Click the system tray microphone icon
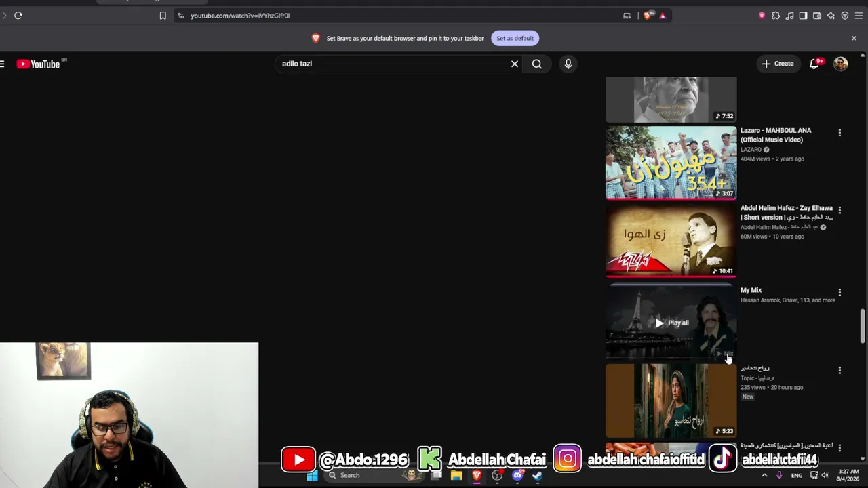The image size is (868, 488). 778,476
